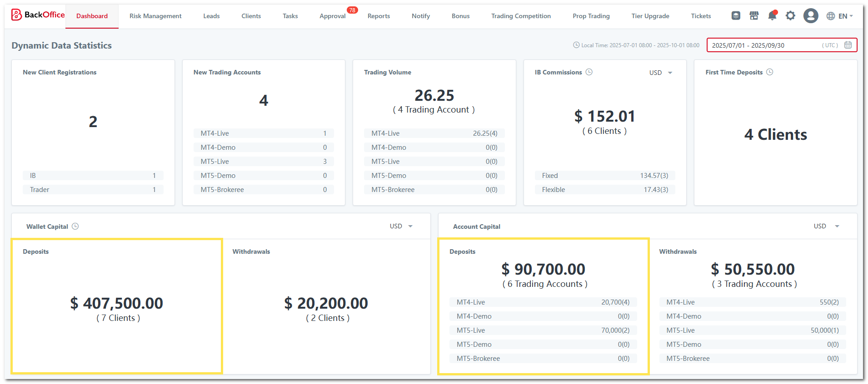
Task: Open the Approval tab with 78 badge
Action: pyautogui.click(x=333, y=16)
